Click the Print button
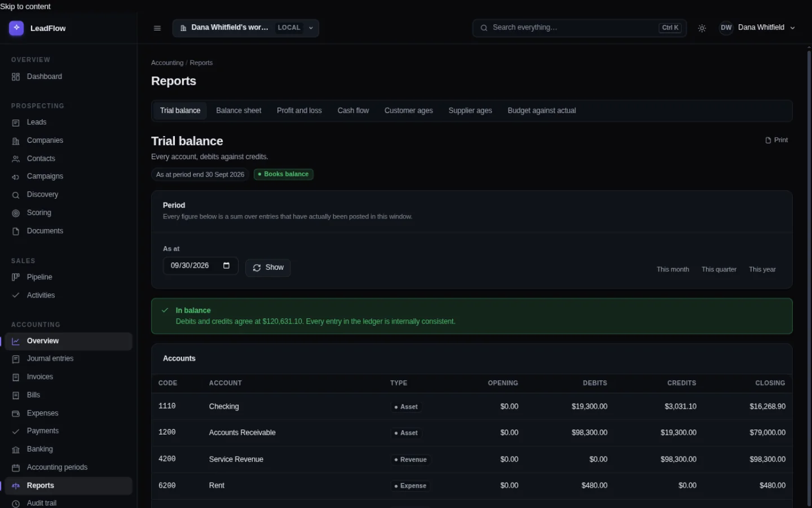The image size is (812, 508). coord(776,140)
